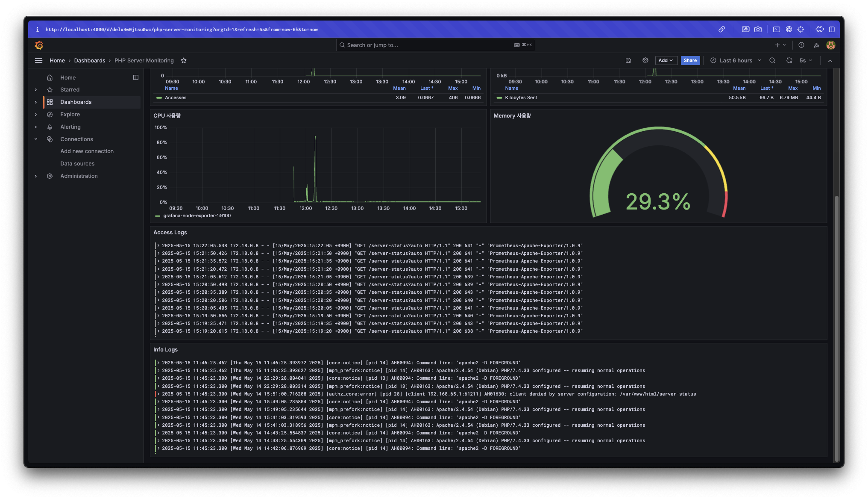
Task: Open Last 6 hours time picker
Action: click(735, 61)
